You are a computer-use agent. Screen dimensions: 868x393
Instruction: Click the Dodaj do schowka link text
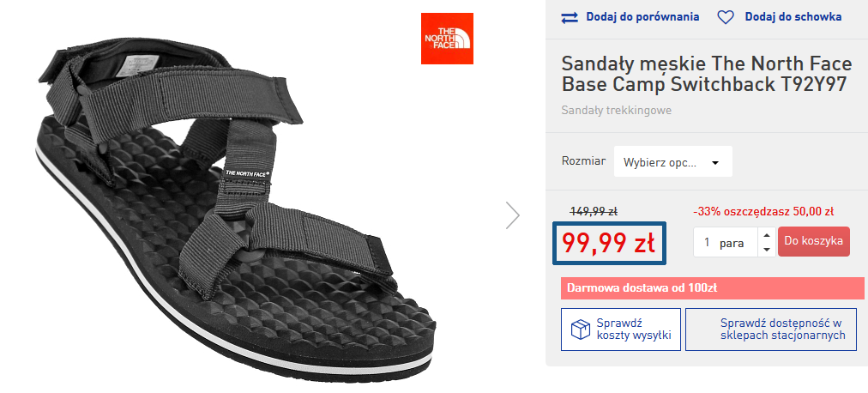[793, 16]
